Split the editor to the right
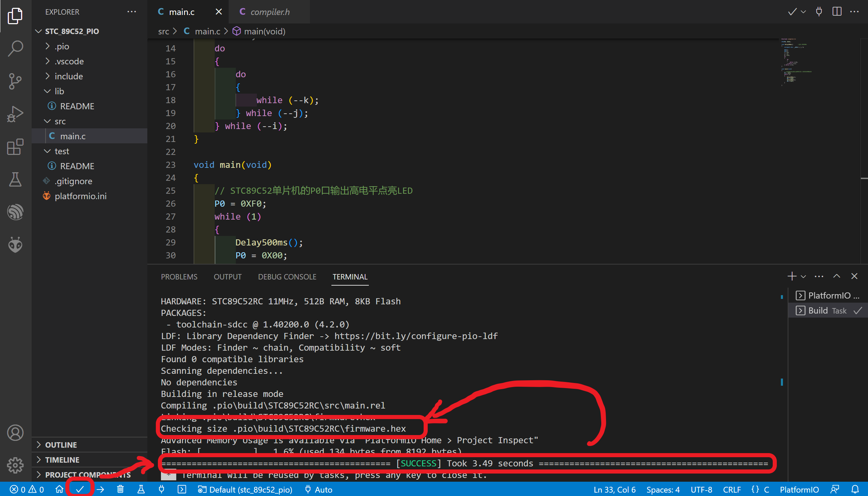Viewport: 868px width, 496px height. point(837,12)
